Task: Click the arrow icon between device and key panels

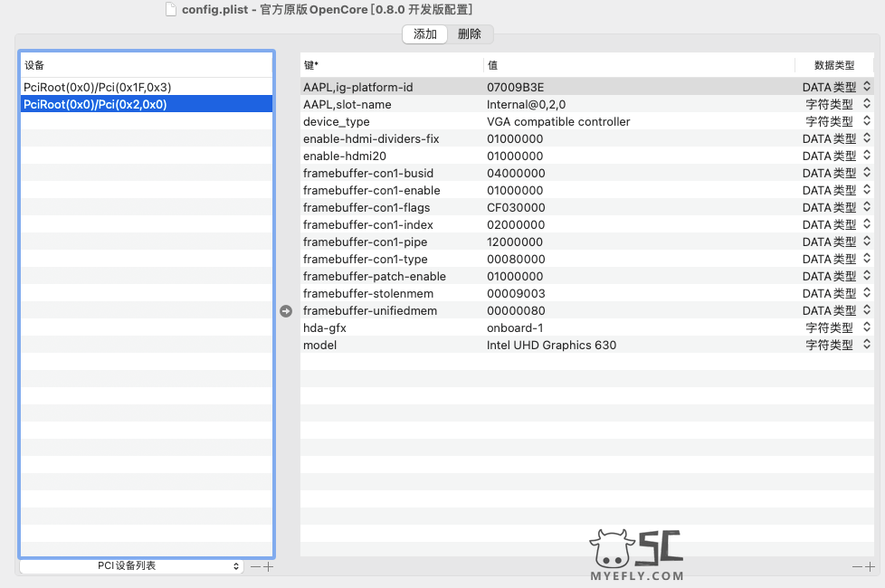Action: click(286, 311)
